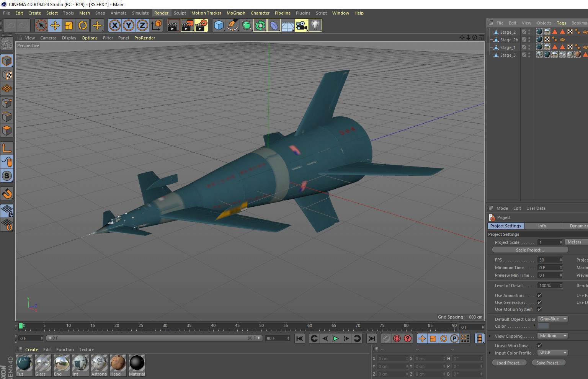Image resolution: width=588 pixels, height=379 pixels.
Task: Go to start of animation
Action: (x=299, y=338)
